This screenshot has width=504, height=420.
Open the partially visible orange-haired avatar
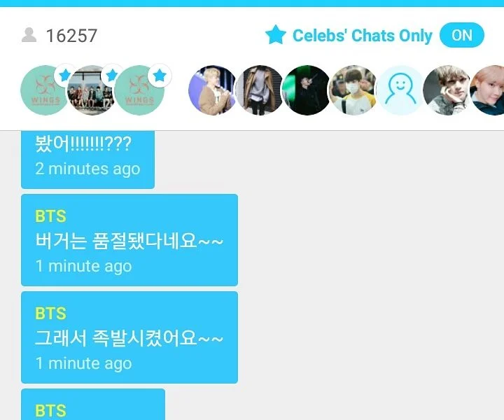click(487, 90)
